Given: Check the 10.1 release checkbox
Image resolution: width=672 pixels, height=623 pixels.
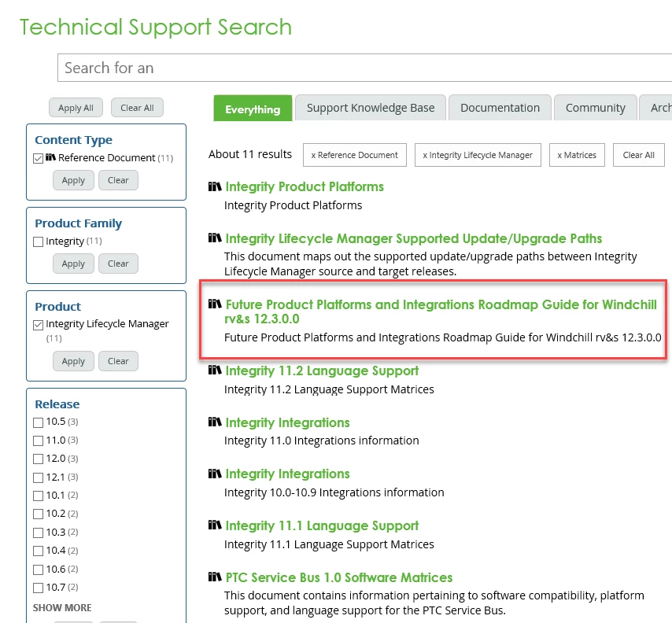Looking at the screenshot, I should (38, 496).
